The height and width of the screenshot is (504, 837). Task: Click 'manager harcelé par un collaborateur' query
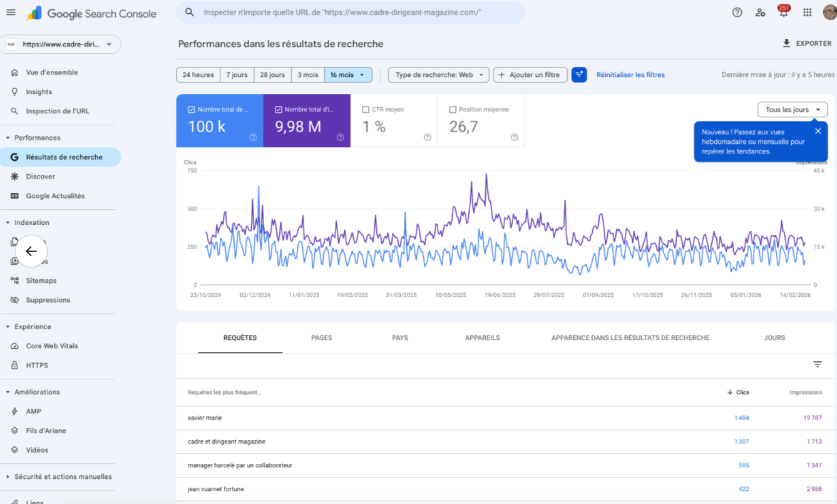pos(505,465)
